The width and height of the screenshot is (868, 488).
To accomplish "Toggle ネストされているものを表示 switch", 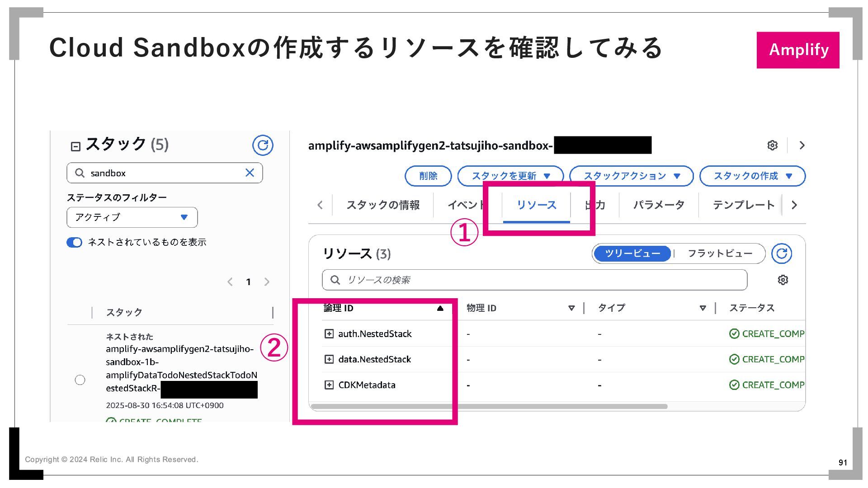I will click(74, 243).
